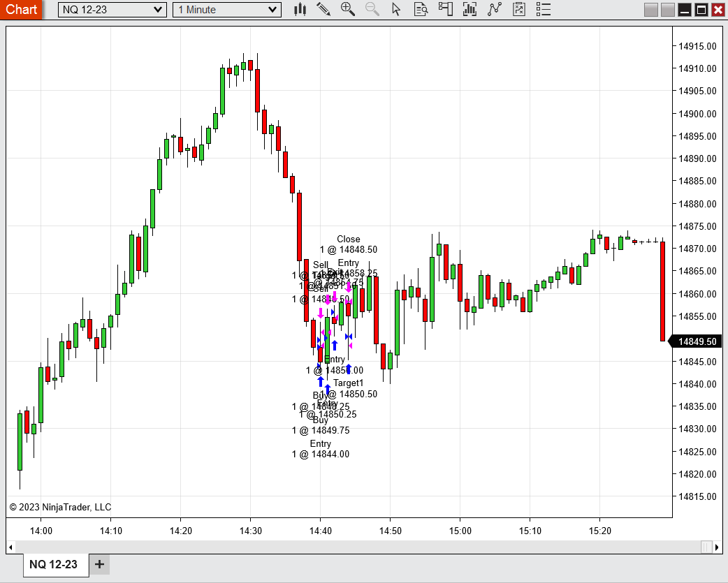Click the 14880.00 price axis label

click(x=697, y=204)
